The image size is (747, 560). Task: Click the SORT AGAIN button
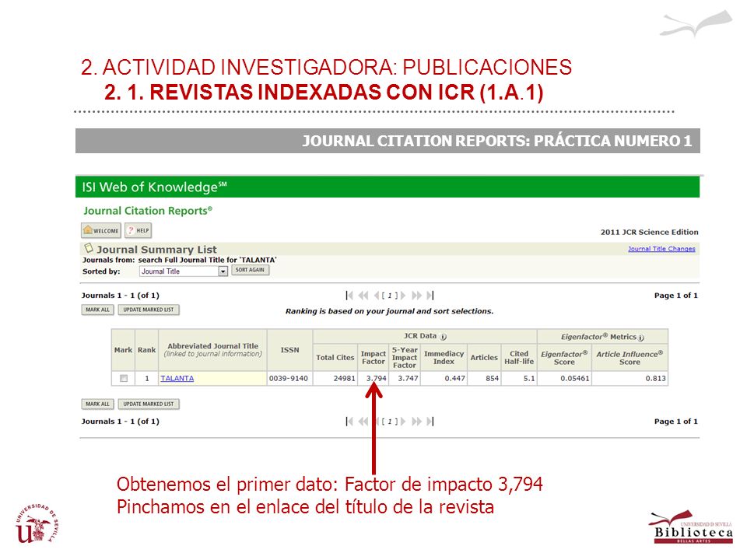tap(250, 270)
